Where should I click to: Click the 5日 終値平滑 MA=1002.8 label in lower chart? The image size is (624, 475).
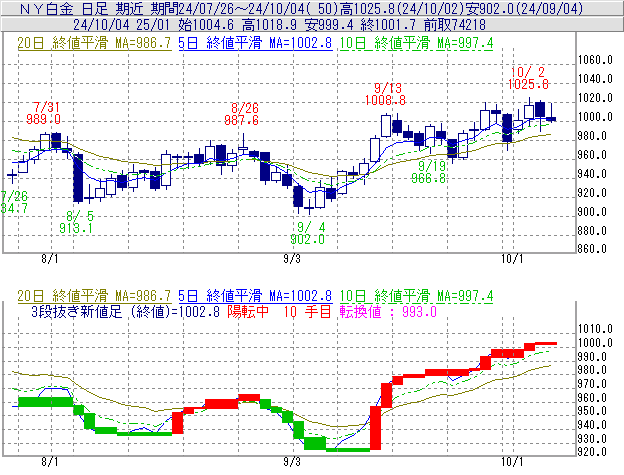pos(255,296)
